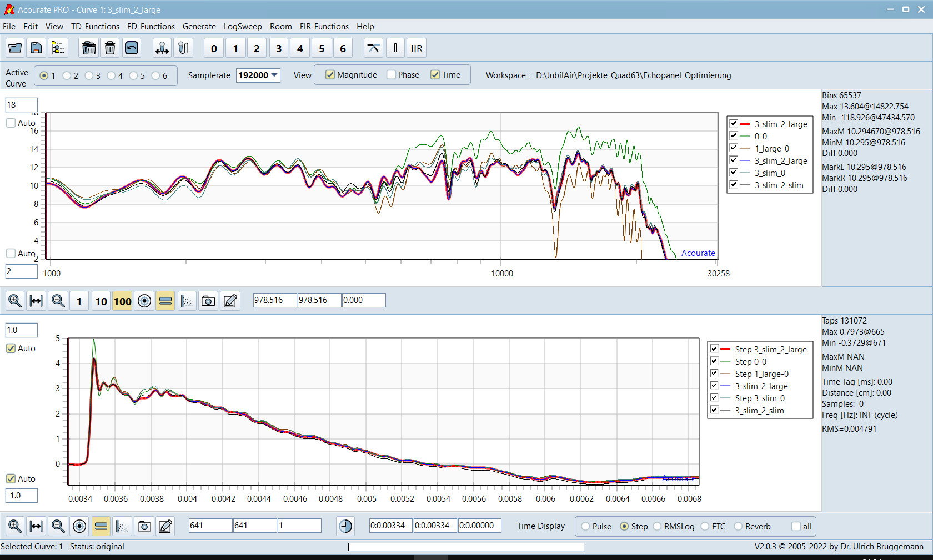The height and width of the screenshot is (560, 933).
Task: Zoom in on the time chart
Action: 15,526
